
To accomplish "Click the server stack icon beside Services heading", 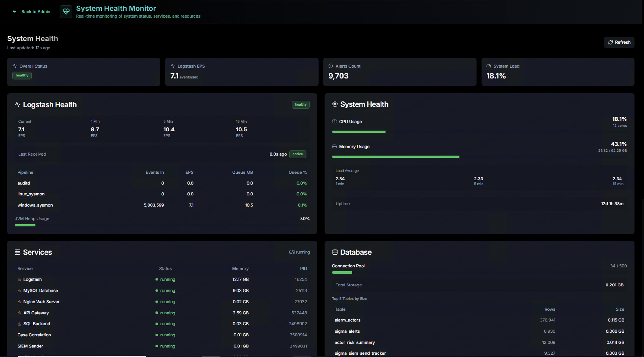I will pos(17,252).
